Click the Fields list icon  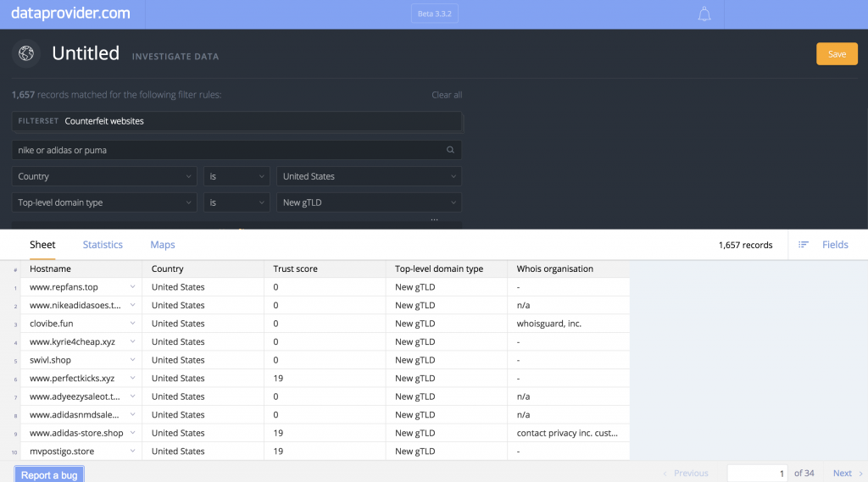(x=804, y=245)
